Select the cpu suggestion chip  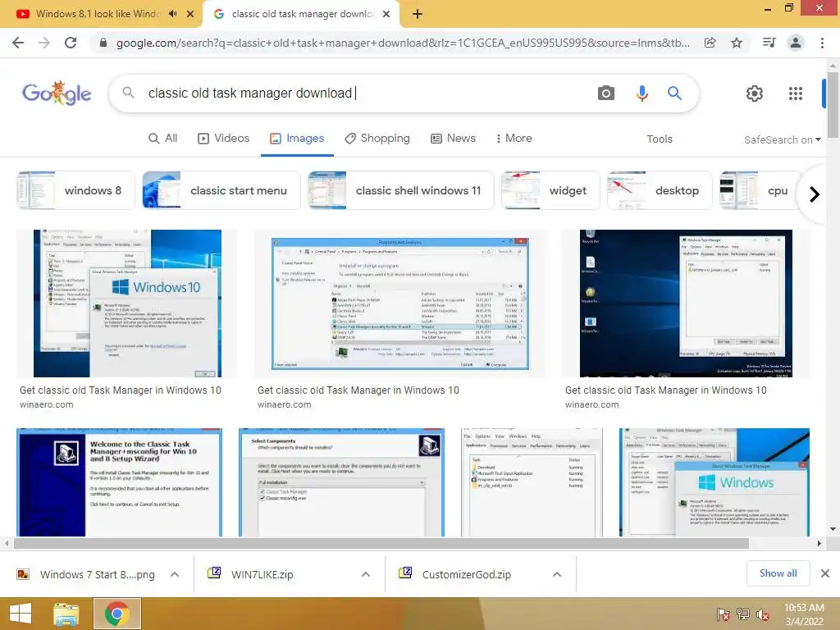point(760,190)
